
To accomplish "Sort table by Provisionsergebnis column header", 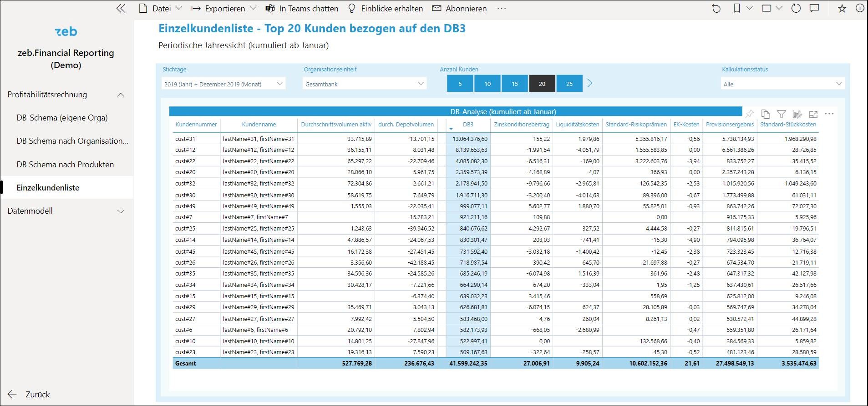I will point(730,125).
